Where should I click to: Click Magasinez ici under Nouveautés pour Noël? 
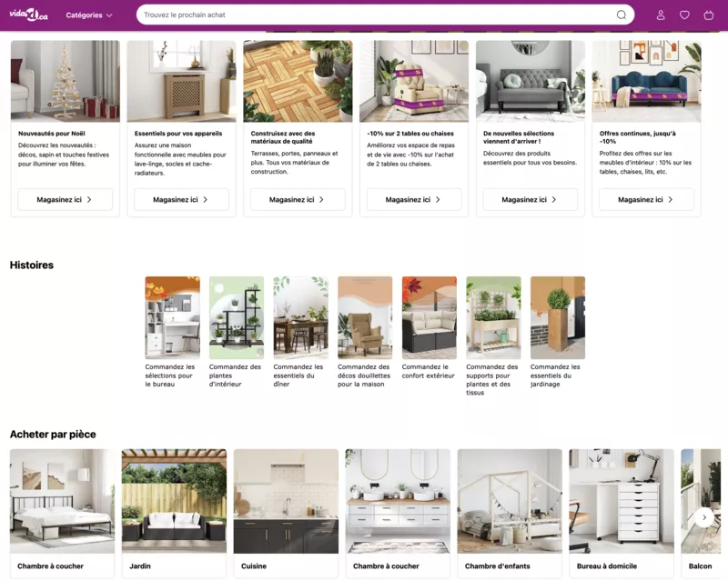65,199
